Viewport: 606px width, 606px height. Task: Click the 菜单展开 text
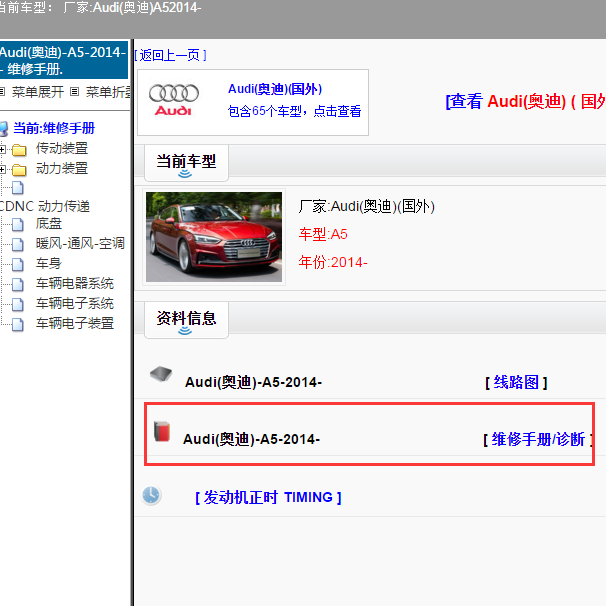click(x=38, y=92)
